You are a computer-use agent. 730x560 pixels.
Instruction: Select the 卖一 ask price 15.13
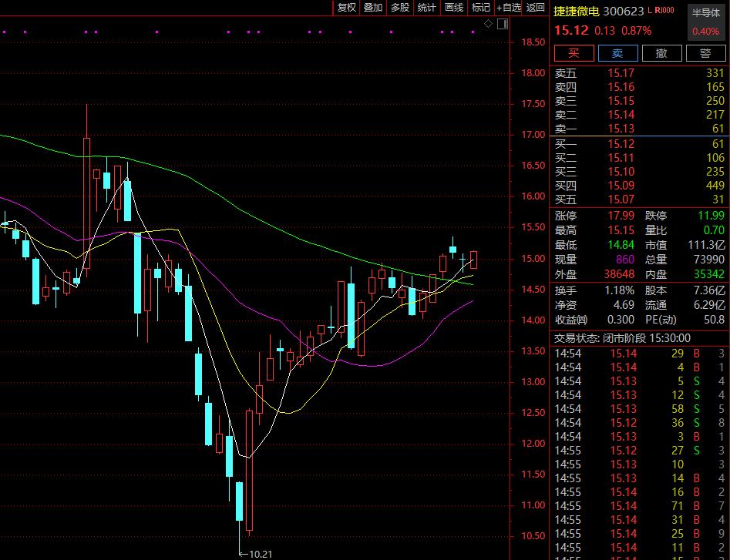point(621,129)
